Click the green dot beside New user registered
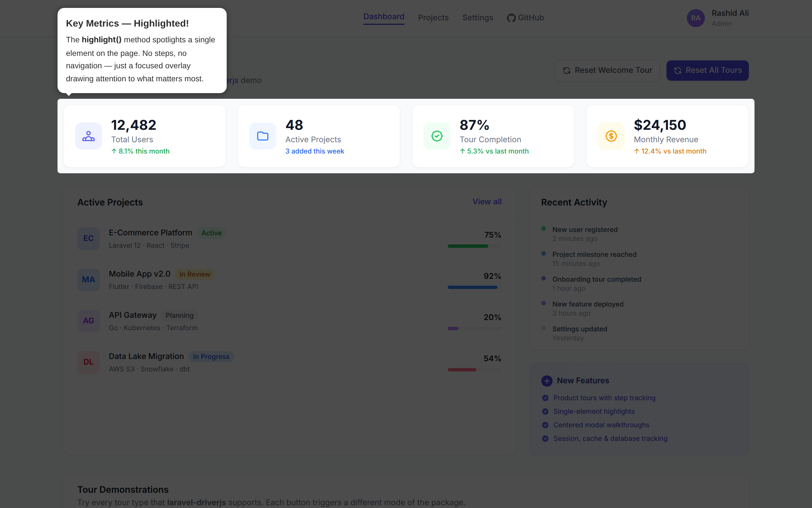The width and height of the screenshot is (812, 508). click(544, 229)
